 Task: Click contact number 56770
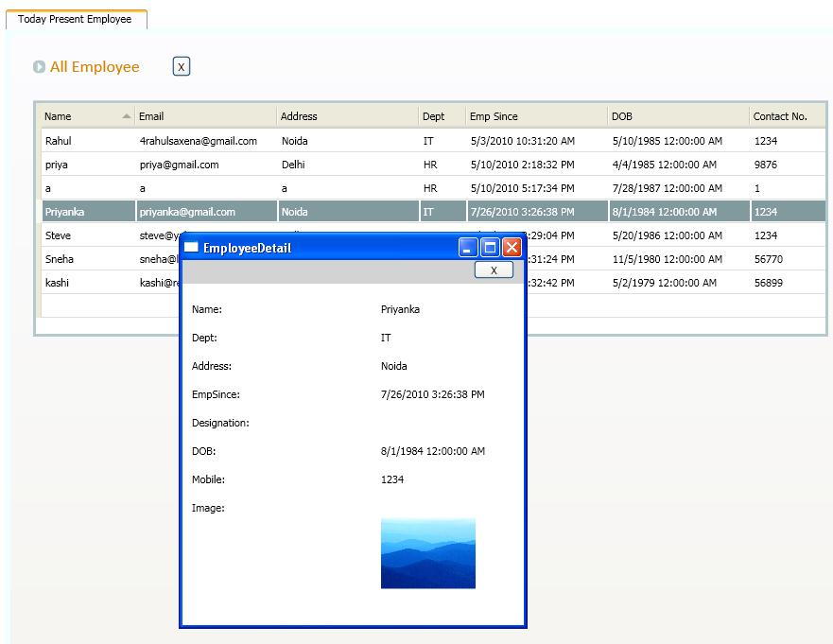pyautogui.click(x=769, y=259)
